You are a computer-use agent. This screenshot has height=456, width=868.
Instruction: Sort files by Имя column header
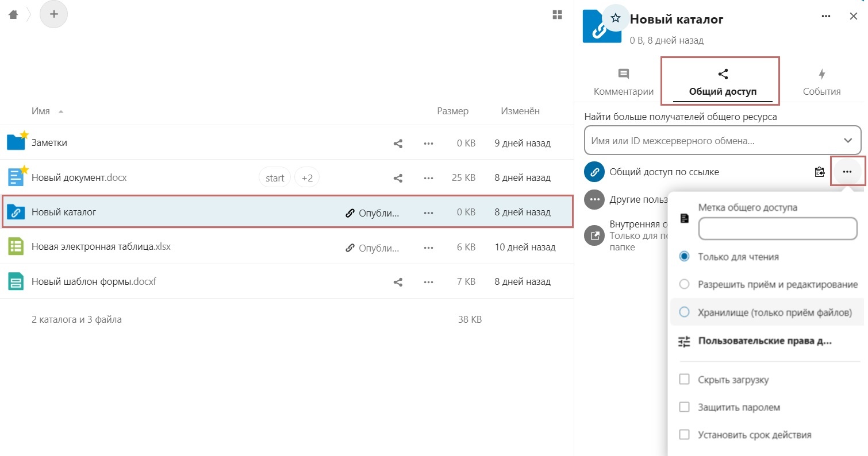coord(41,111)
